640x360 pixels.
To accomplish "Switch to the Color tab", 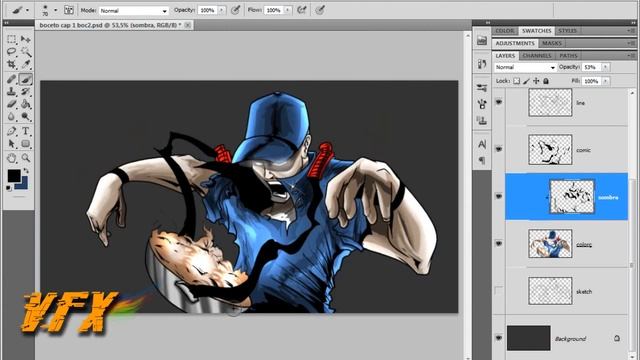I will (505, 31).
